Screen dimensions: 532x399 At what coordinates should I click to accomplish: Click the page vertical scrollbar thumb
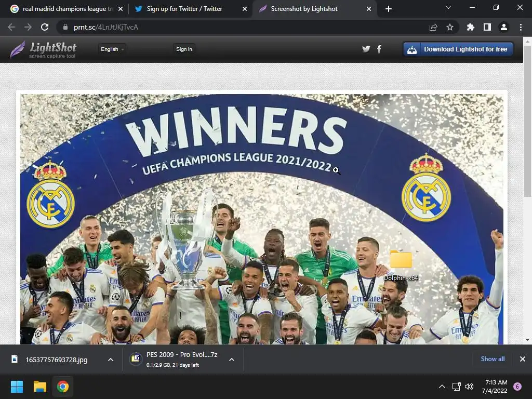click(x=527, y=121)
